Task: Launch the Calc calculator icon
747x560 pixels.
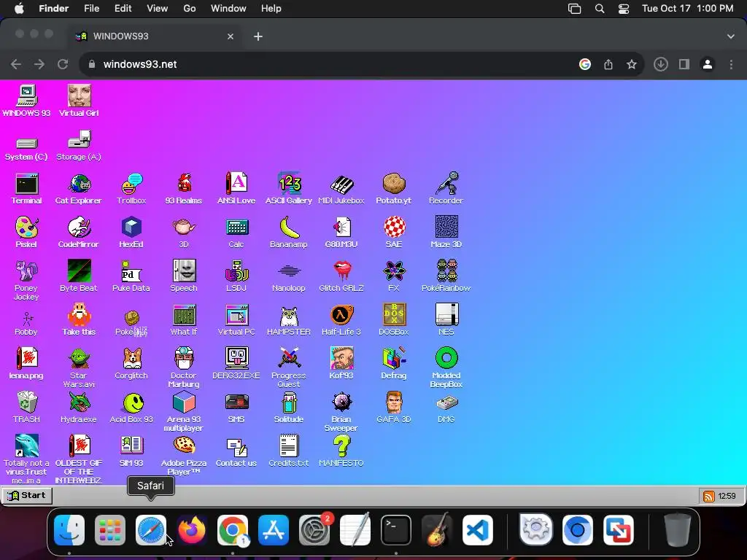Action: (236, 233)
